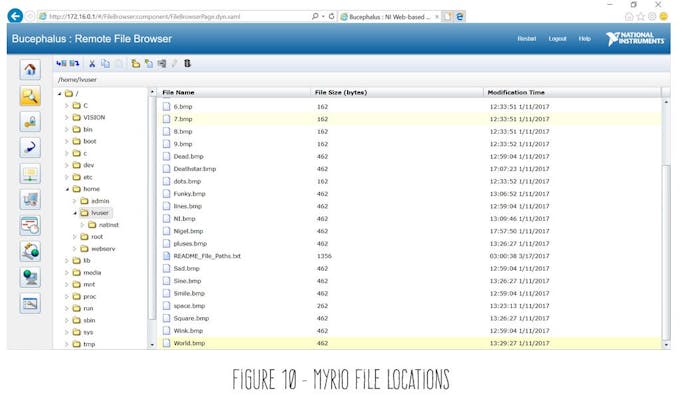This screenshot has width=680, height=397.
Task: Click the upload file toolbar icon
Action: point(74,63)
